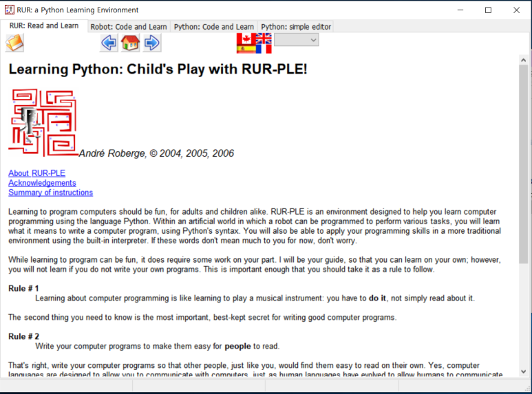Click the Canadian flag icon
Screen dimensions: 532x394
coord(245,39)
